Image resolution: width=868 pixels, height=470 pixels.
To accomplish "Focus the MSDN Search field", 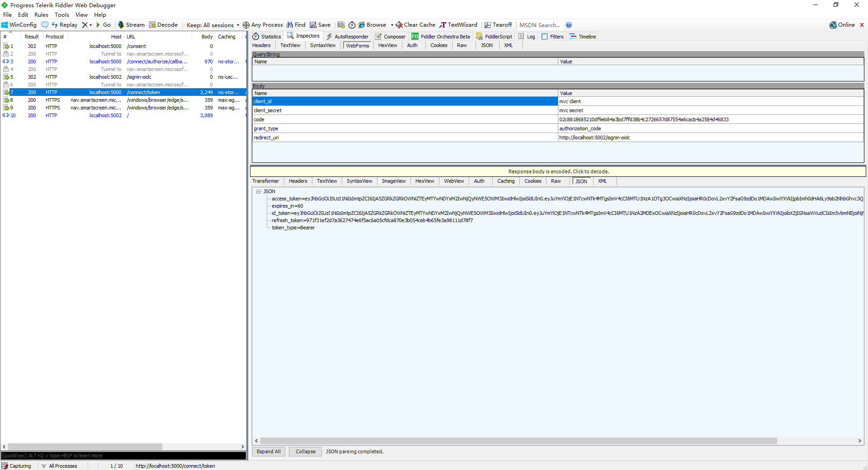I will 540,25.
